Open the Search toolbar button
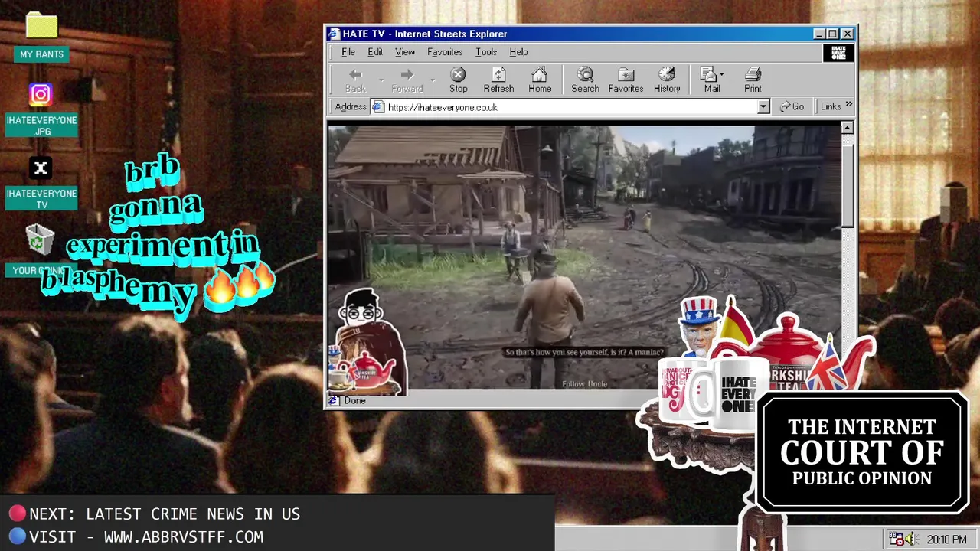This screenshot has height=551, width=980. coord(585,80)
